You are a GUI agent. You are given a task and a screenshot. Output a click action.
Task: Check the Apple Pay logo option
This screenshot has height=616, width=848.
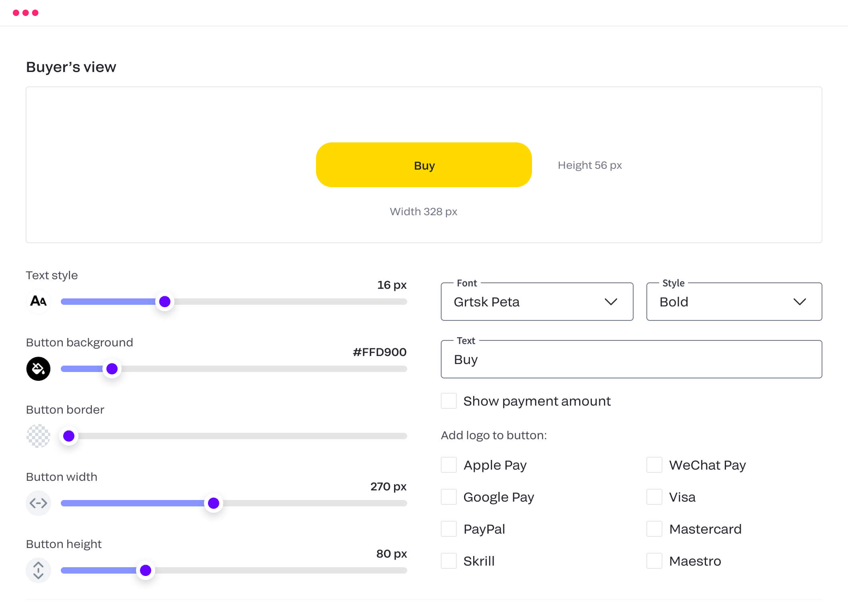coord(448,465)
